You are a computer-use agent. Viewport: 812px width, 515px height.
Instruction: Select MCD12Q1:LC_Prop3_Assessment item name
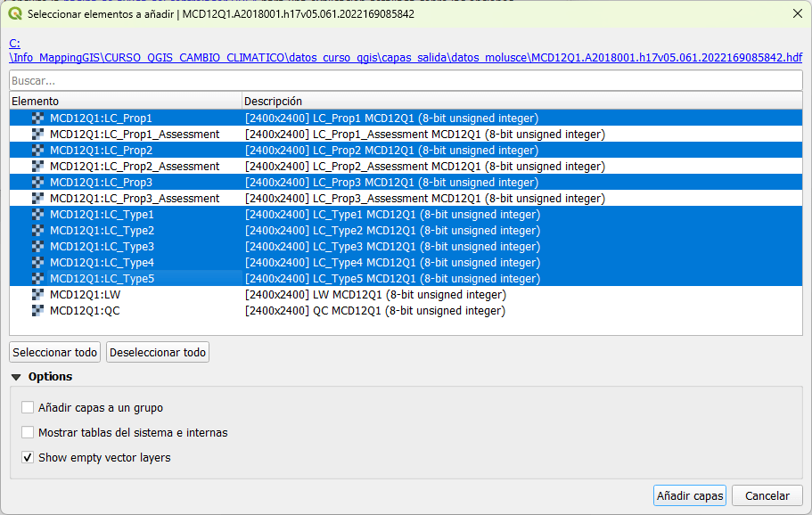135,198
